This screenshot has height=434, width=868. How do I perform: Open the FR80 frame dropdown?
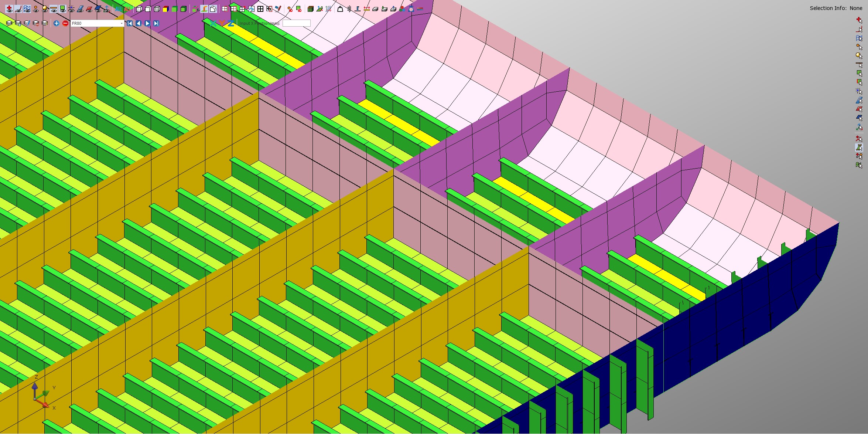[122, 23]
